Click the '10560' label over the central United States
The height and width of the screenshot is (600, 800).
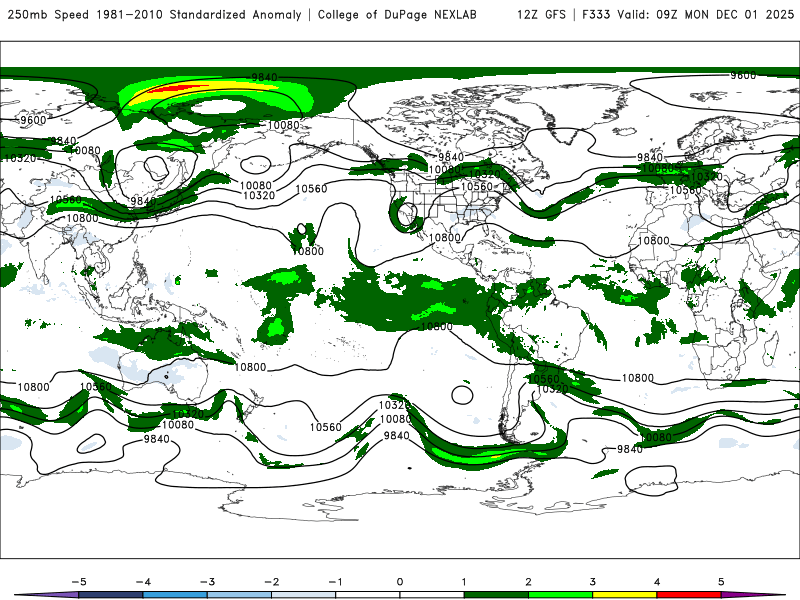(477, 187)
